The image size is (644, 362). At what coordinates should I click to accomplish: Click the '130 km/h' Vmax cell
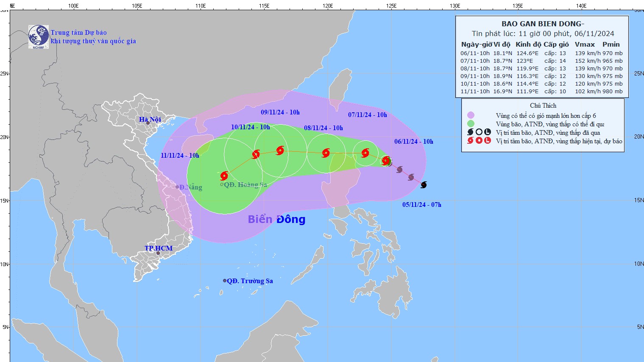[x=588, y=76]
